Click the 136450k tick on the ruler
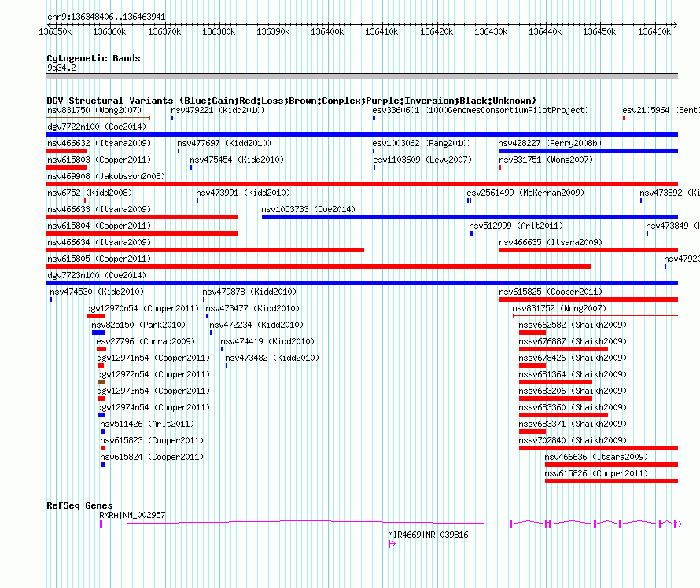Viewport: 700px width, 588px height. click(600, 31)
